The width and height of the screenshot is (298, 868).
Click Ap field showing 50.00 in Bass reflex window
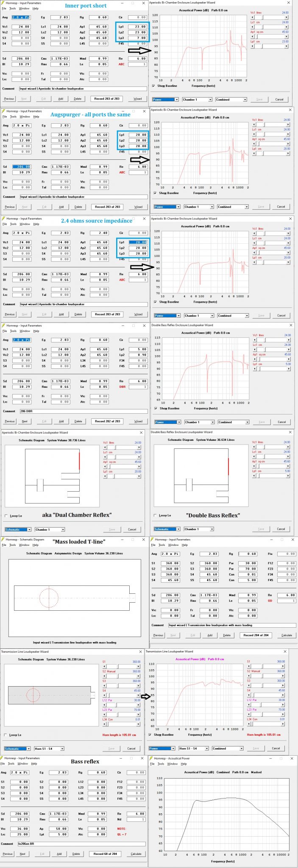click(59, 829)
